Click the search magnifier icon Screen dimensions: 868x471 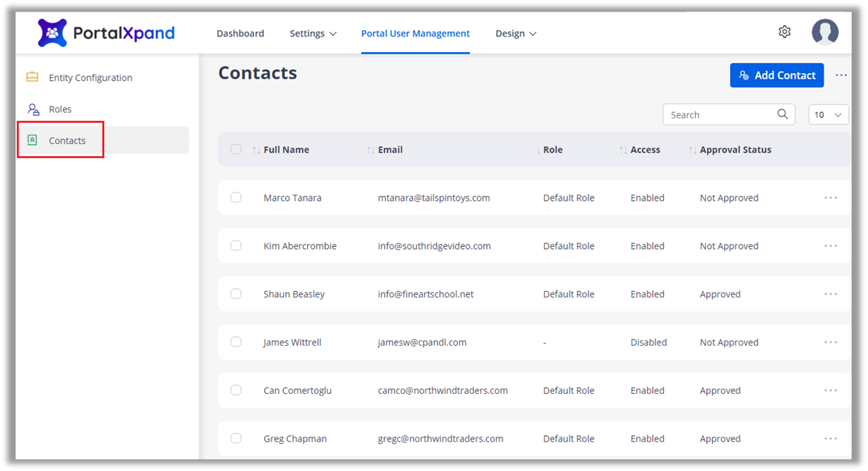pos(782,114)
